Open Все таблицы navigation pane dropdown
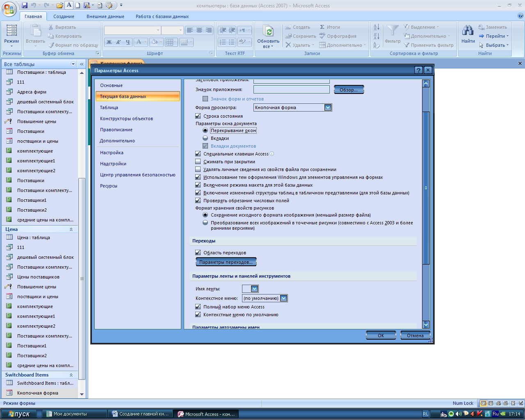 [x=73, y=64]
